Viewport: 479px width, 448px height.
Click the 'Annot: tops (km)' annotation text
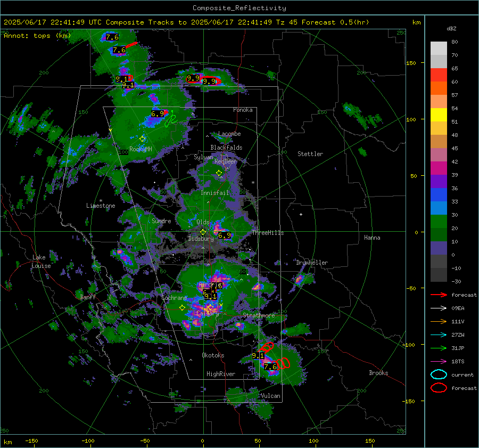[37, 36]
